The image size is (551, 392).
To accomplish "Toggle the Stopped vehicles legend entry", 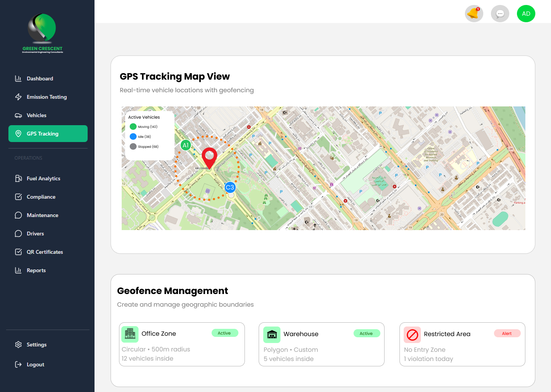I will 133,146.
